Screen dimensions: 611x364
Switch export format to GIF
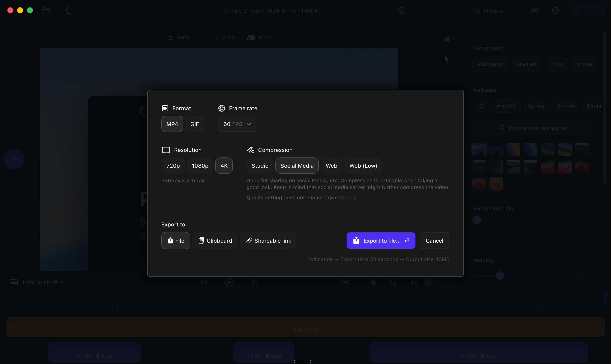click(x=194, y=124)
